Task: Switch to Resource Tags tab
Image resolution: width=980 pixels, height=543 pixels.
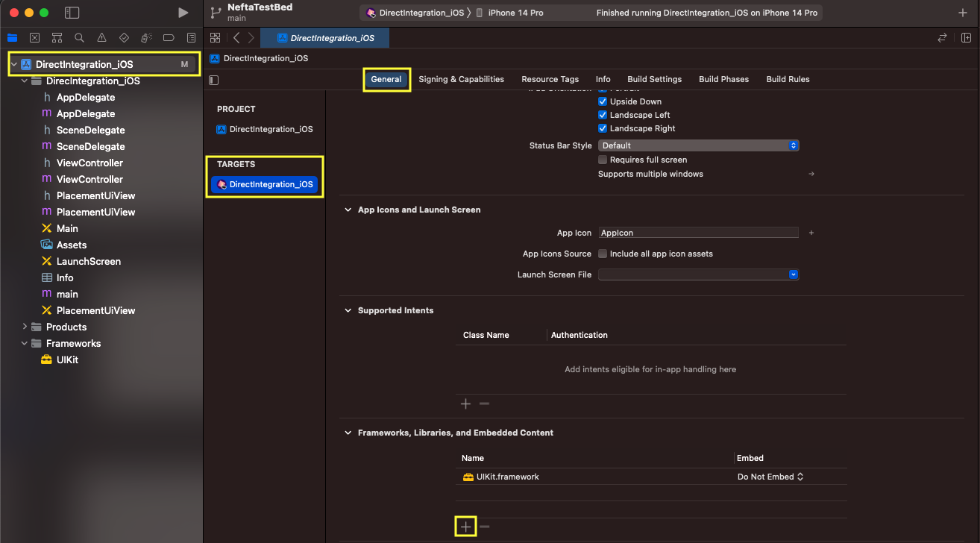Action: tap(550, 79)
